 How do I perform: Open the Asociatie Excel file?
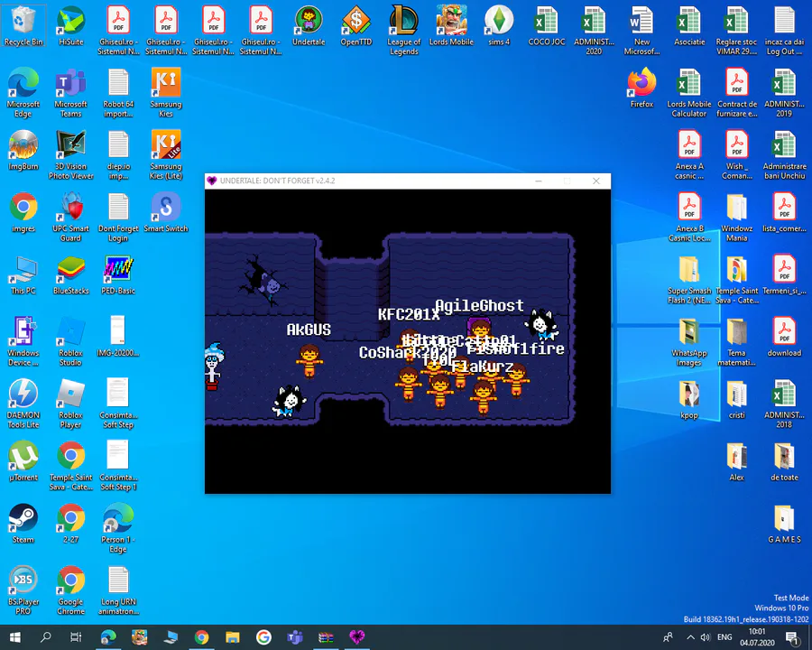point(689,26)
